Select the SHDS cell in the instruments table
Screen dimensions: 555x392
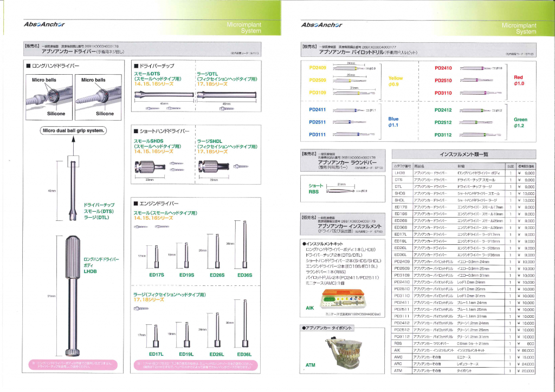402,194
